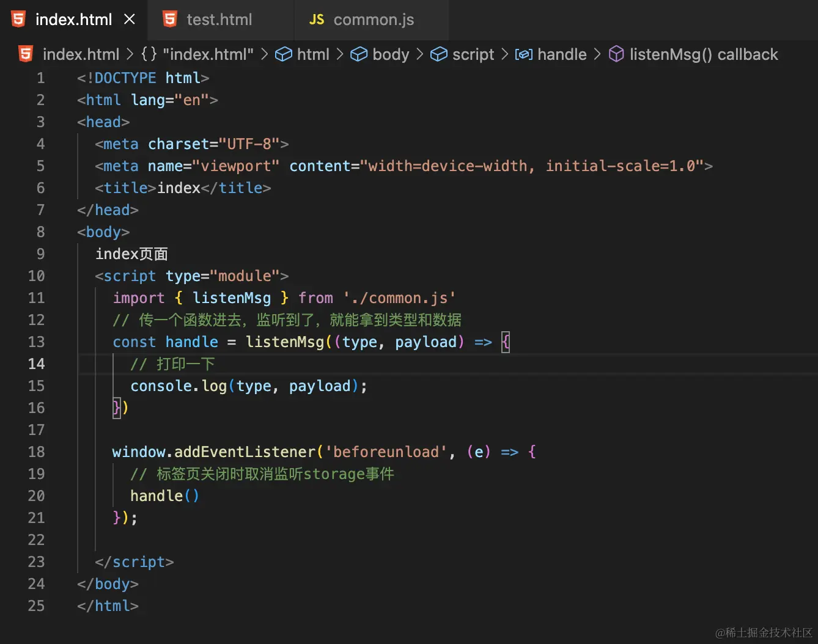Select listenMsg() callback breadcrumb
Screen dimensions: 818x644
click(x=704, y=54)
